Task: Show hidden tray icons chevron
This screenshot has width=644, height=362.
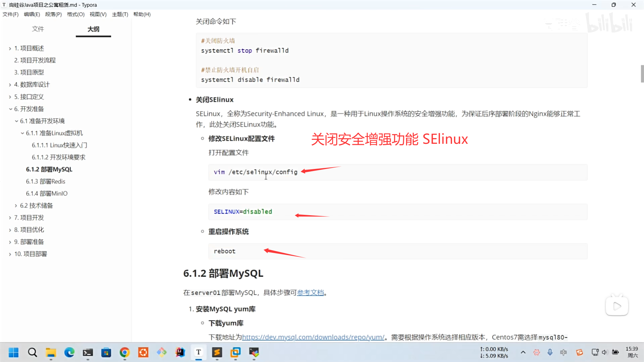Action: pyautogui.click(x=523, y=352)
